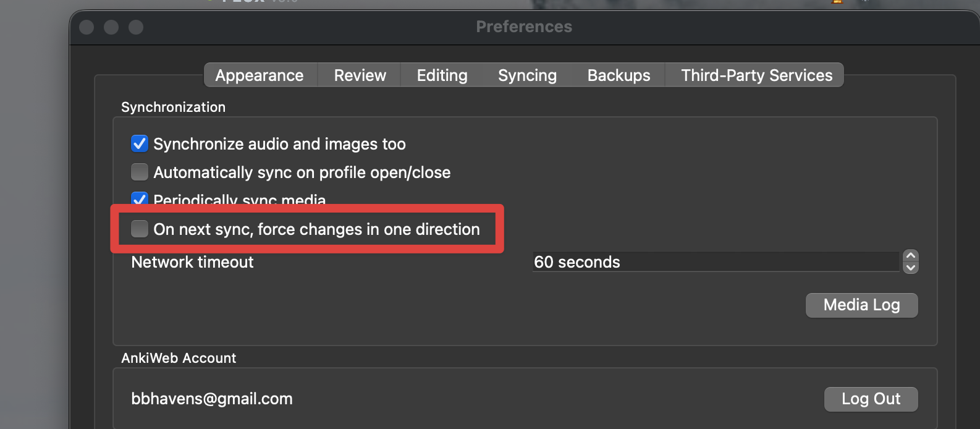This screenshot has width=980, height=429.
Task: Decrease network timeout with down arrow
Action: (910, 268)
